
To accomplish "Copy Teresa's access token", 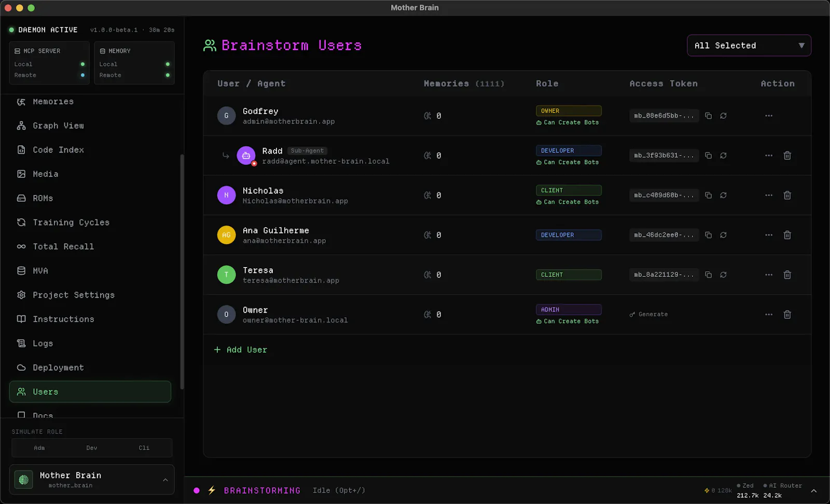I will click(708, 275).
